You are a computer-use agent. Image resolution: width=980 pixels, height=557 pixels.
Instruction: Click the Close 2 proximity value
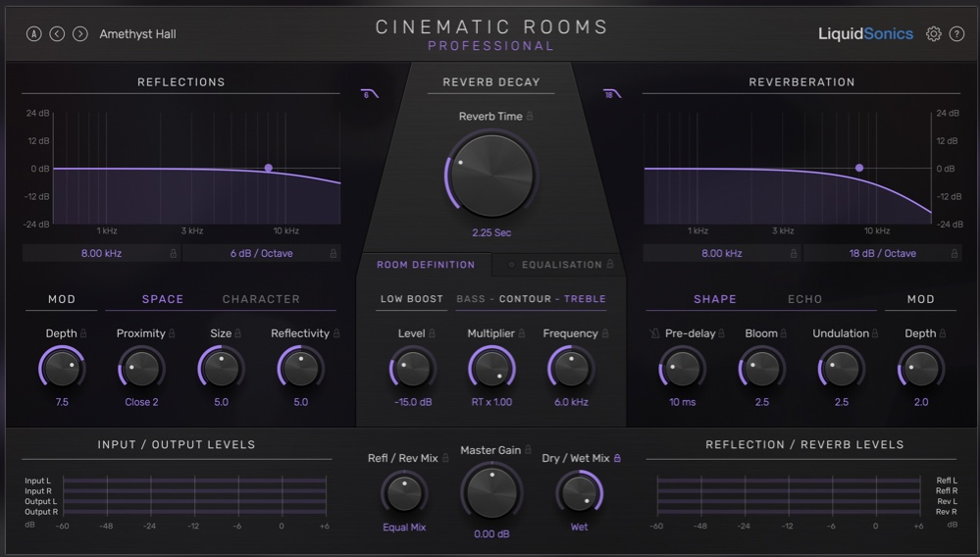click(141, 402)
